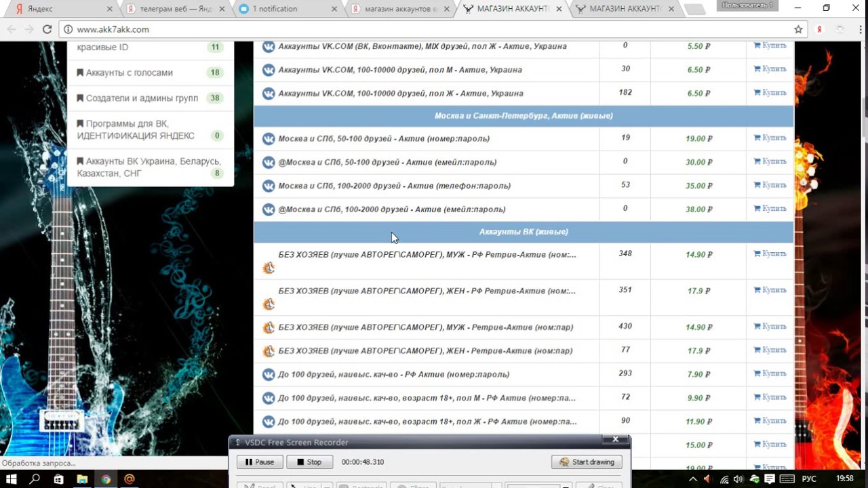The width and height of the screenshot is (868, 488).
Task: Switch the РУС input language
Action: click(x=809, y=479)
